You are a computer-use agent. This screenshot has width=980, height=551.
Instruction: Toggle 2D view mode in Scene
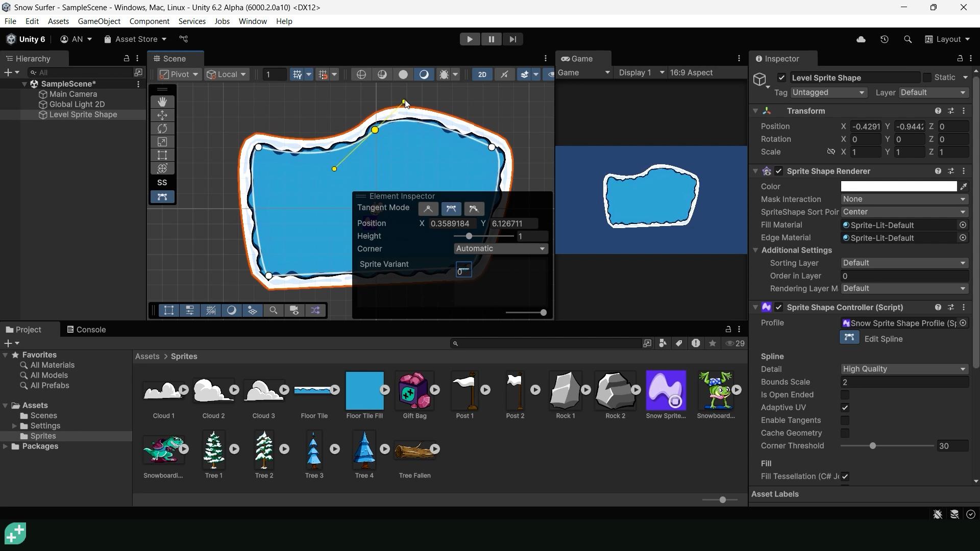coord(482,74)
